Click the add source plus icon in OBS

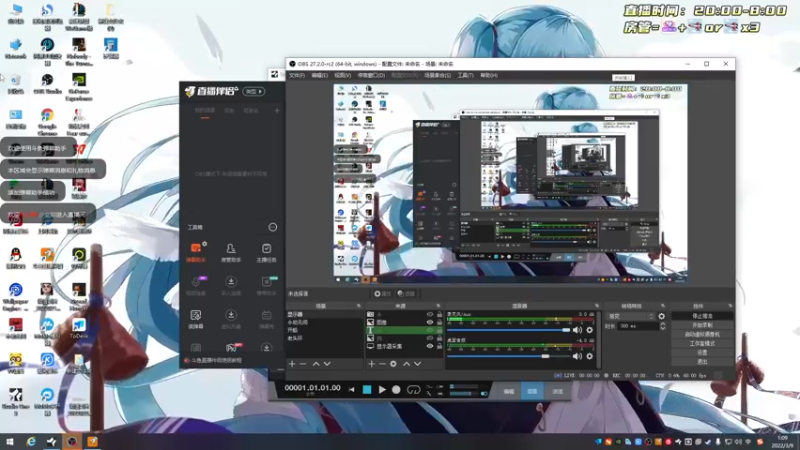tap(371, 364)
